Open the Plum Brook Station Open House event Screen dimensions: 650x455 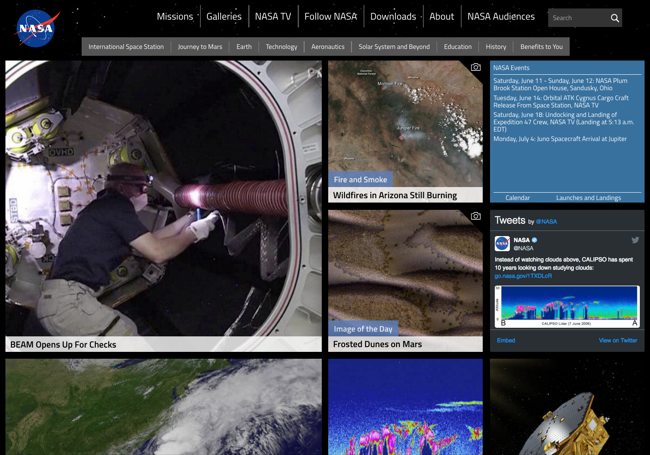click(x=560, y=85)
